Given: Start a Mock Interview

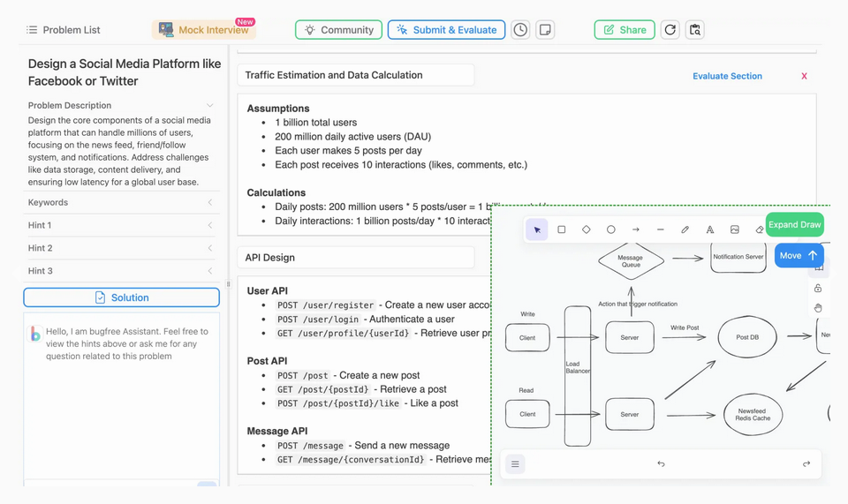Looking at the screenshot, I should pos(204,30).
